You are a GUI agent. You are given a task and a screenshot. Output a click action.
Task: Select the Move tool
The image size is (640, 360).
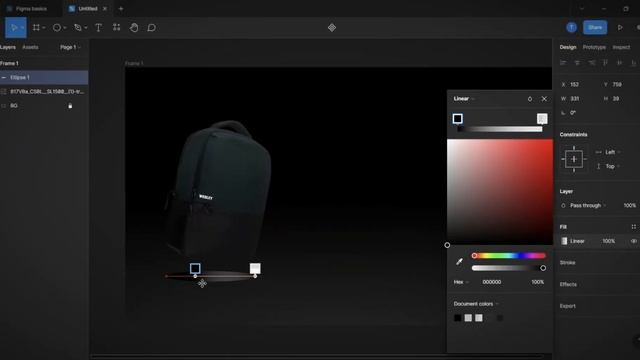[x=13, y=27]
